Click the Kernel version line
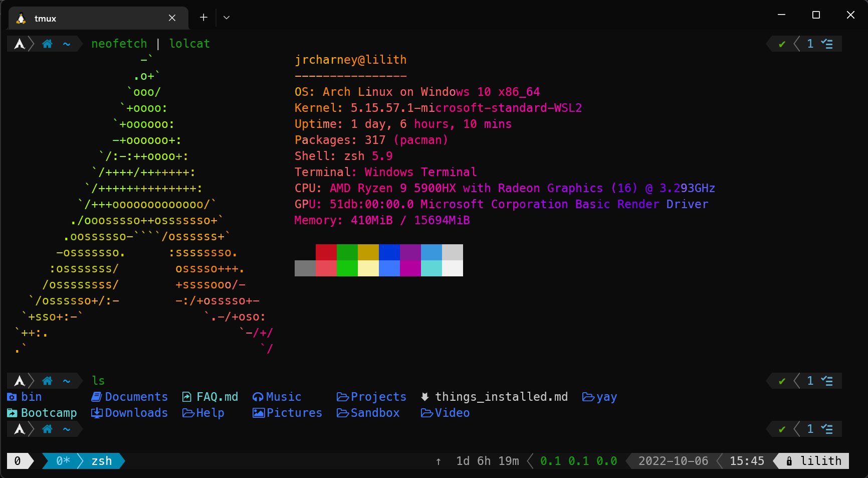Viewport: 868px width, 478px height. tap(439, 108)
